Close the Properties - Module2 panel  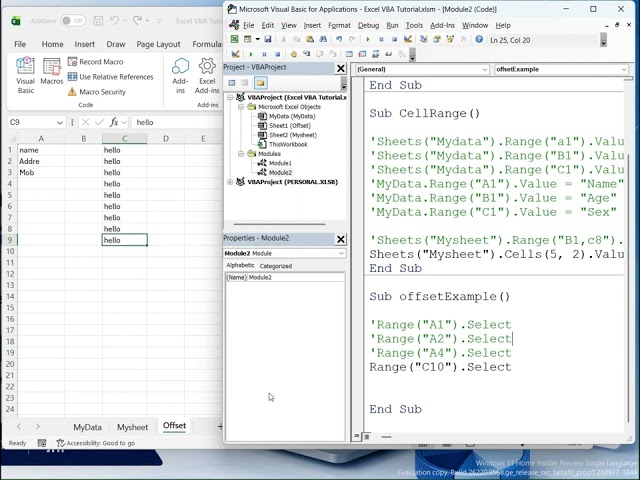pyautogui.click(x=341, y=239)
